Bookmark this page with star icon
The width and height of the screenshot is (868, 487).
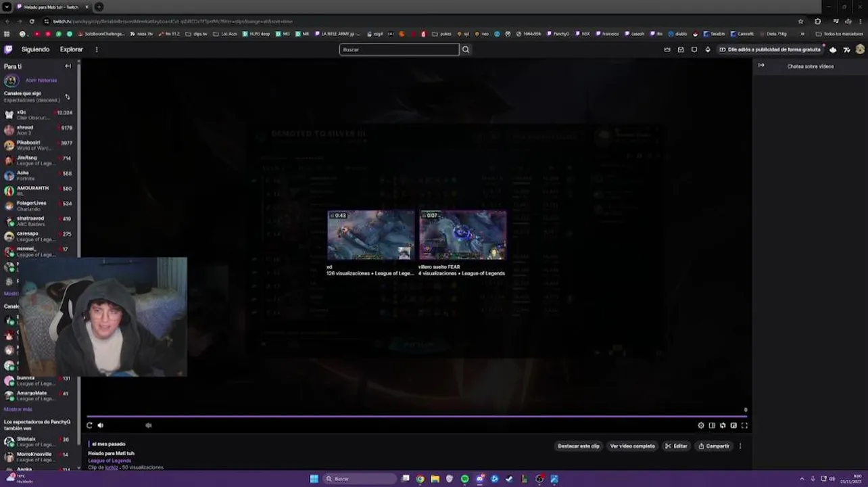click(801, 21)
